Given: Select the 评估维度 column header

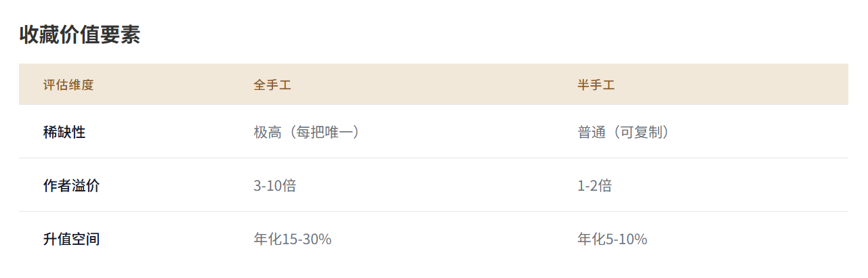Looking at the screenshot, I should point(68,85).
